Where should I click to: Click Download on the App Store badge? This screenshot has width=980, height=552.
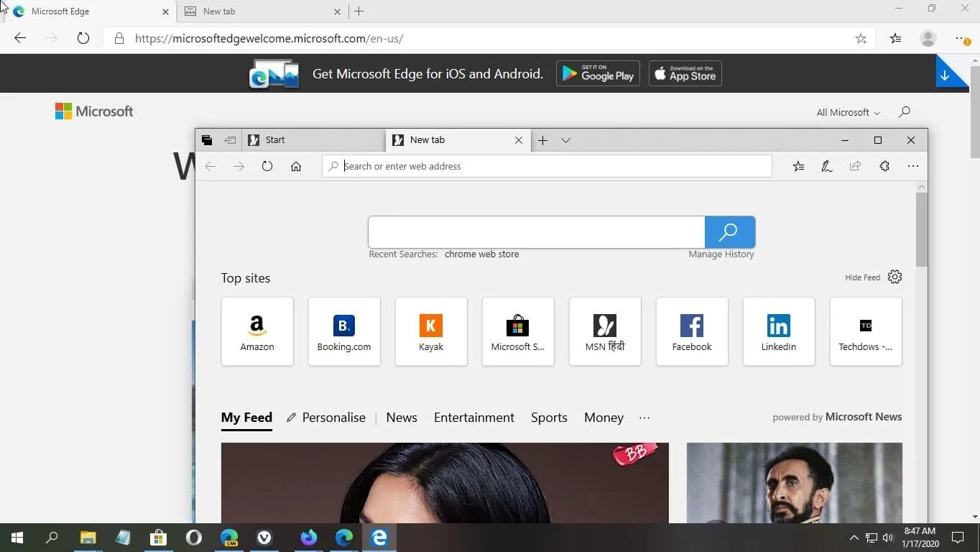coord(685,73)
